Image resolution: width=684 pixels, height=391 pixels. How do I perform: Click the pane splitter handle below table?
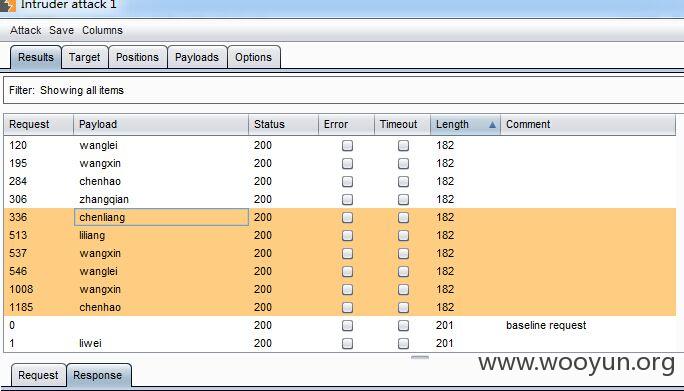coord(420,357)
